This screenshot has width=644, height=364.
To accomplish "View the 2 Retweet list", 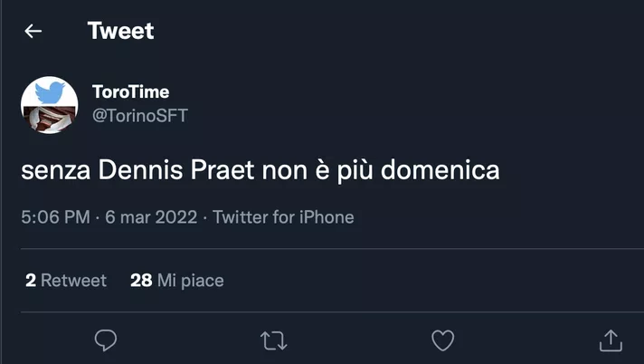I will tap(66, 281).
